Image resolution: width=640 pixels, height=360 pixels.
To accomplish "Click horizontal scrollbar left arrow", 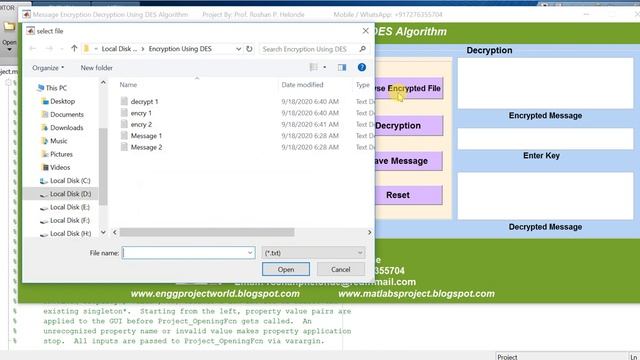I will (115, 232).
